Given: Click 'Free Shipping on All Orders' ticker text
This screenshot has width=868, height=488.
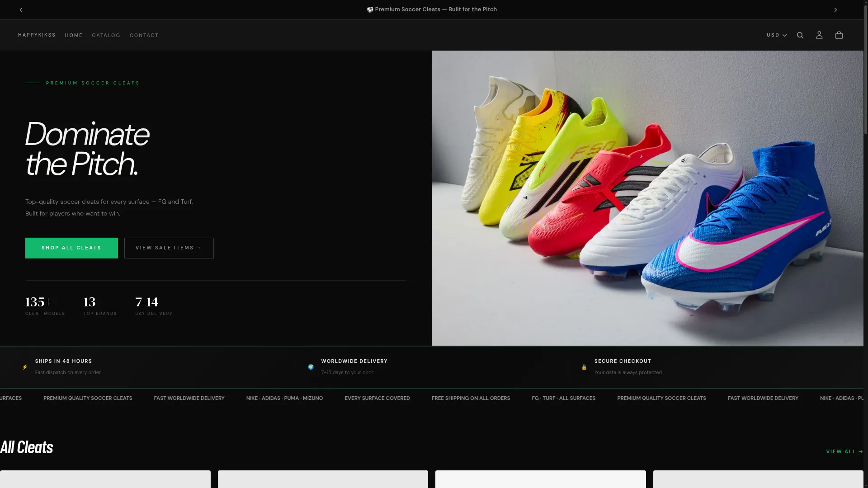Looking at the screenshot, I should [471, 398].
